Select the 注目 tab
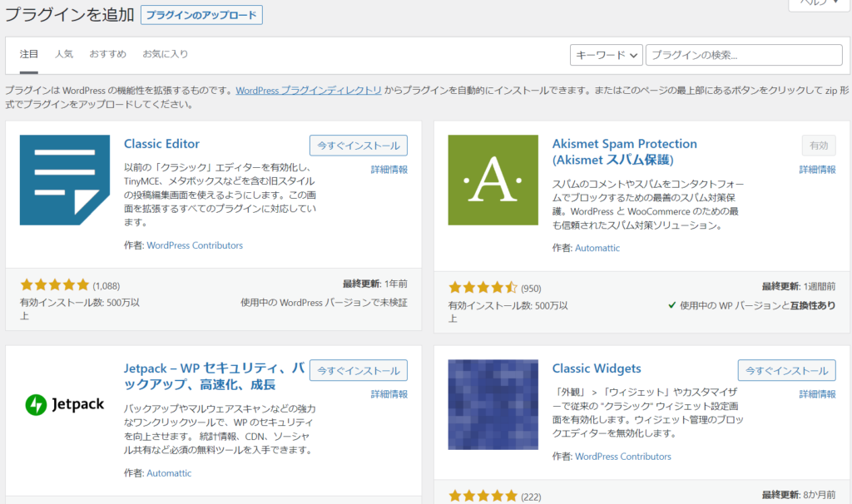This screenshot has height=504, width=852. click(29, 54)
